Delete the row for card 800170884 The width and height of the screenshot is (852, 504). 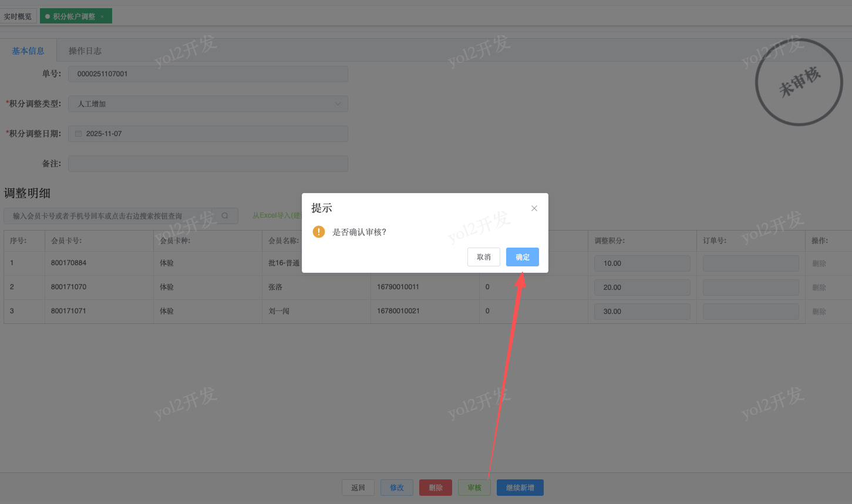pyautogui.click(x=819, y=263)
